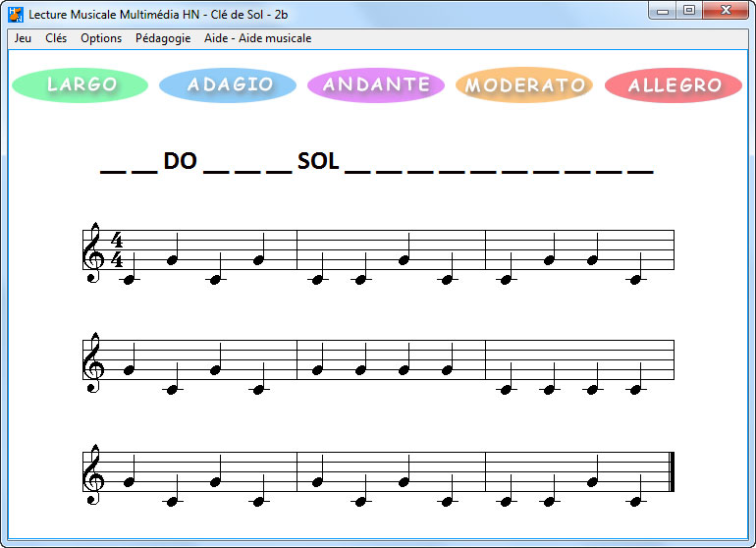The image size is (756, 548).
Task: Pick the MODERATO tempo button
Action: [524, 84]
